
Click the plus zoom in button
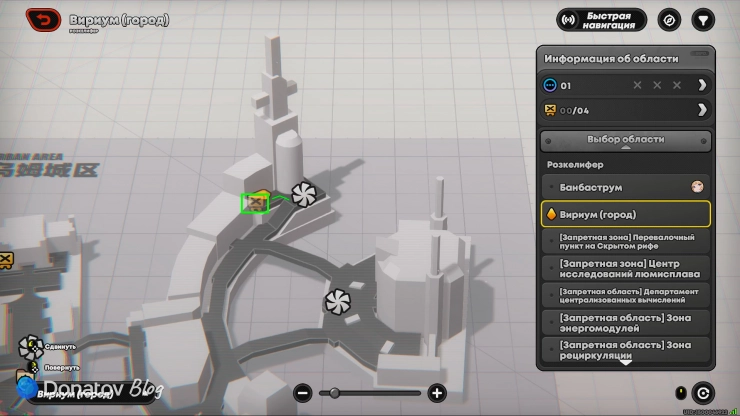pos(437,393)
